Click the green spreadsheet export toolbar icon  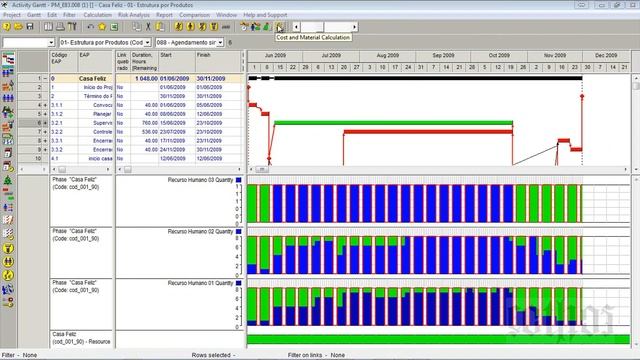114,27
